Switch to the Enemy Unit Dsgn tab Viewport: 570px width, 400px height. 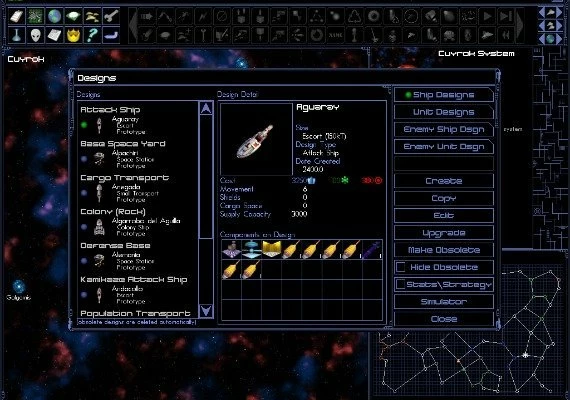coord(443,147)
